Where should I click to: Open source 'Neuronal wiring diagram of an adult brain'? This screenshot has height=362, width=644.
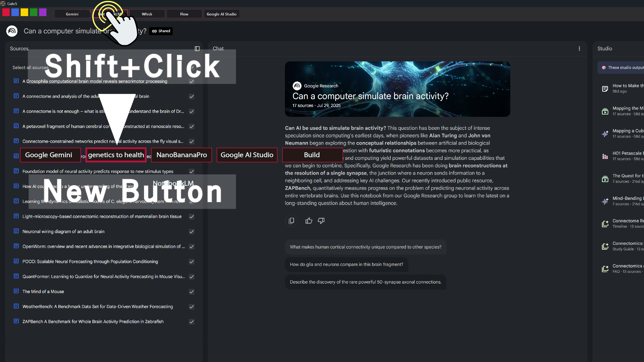point(64,232)
